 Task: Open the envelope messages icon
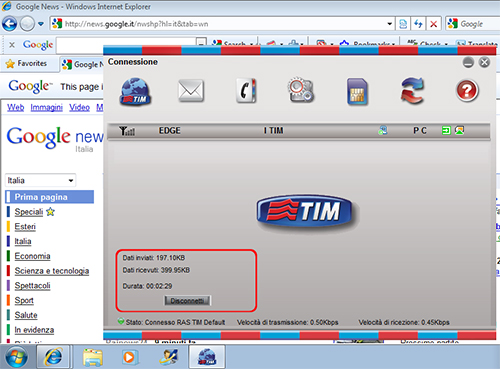[191, 91]
